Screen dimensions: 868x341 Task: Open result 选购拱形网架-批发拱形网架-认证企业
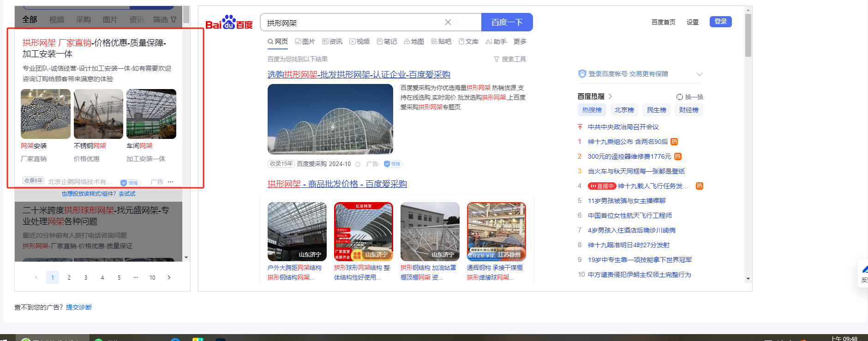tap(359, 74)
